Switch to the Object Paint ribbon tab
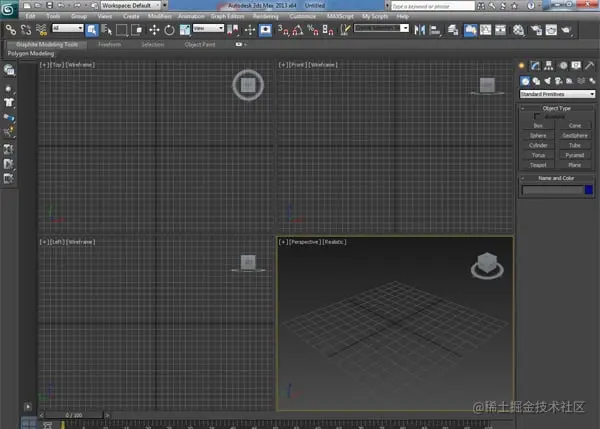This screenshot has width=600, height=429. [200, 44]
